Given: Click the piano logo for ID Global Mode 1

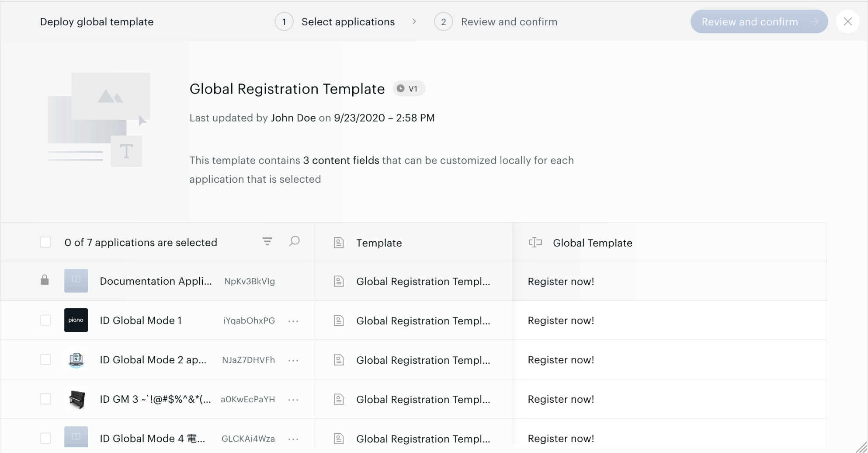Looking at the screenshot, I should point(76,320).
